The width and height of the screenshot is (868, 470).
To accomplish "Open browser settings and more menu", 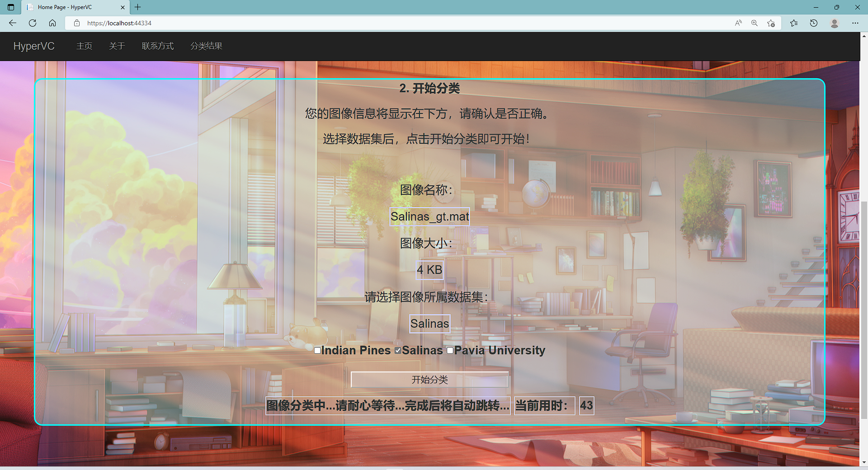I will [855, 23].
